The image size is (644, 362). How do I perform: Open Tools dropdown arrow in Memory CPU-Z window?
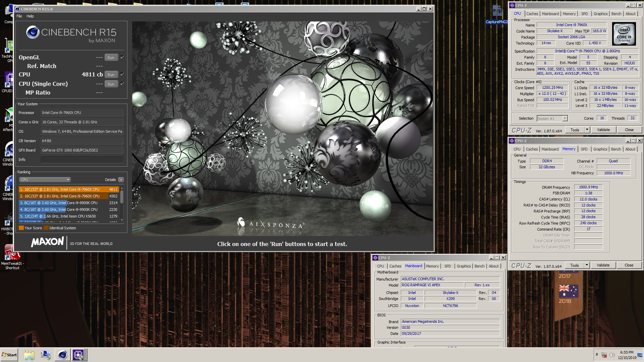pyautogui.click(x=587, y=265)
